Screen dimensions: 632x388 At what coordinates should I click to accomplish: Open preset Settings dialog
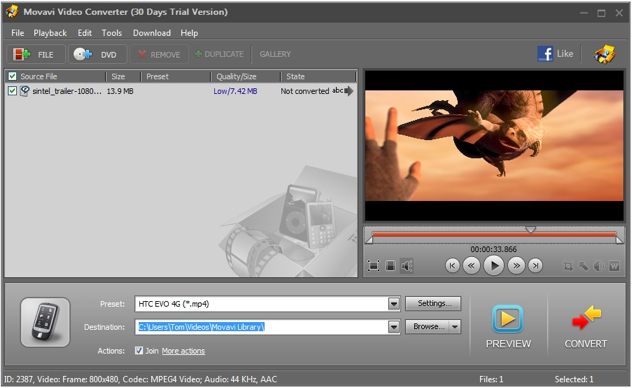click(433, 303)
